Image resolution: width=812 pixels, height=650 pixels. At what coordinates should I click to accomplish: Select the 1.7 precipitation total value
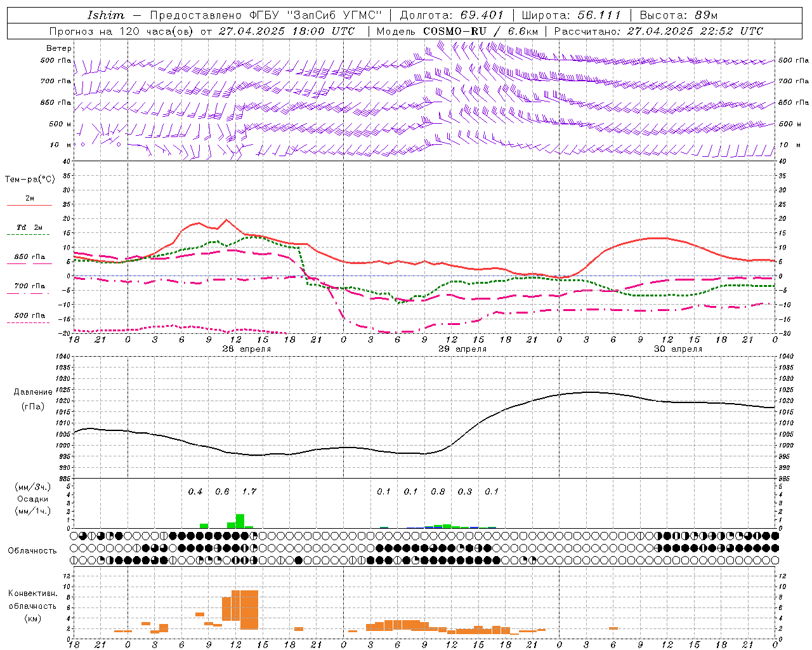pos(249,491)
